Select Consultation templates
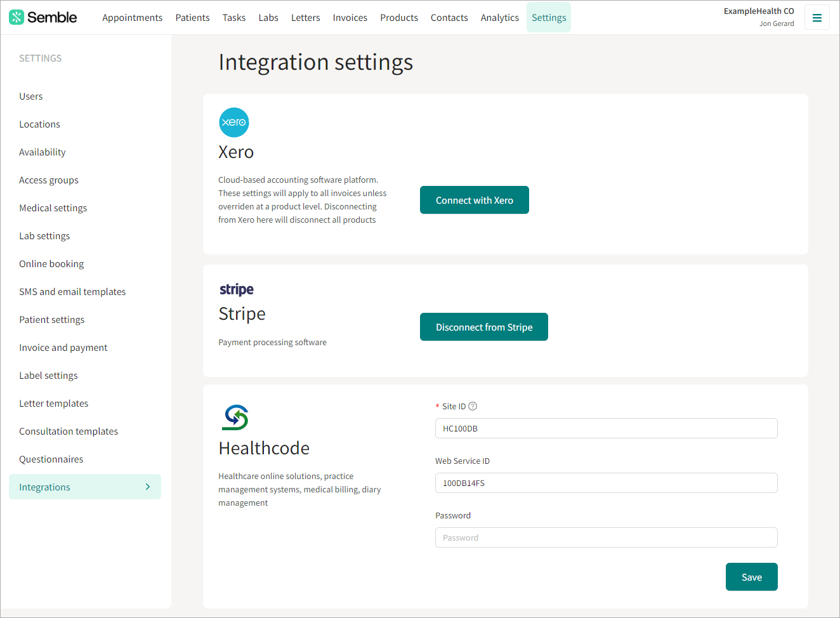The width and height of the screenshot is (840, 618). coord(68,431)
